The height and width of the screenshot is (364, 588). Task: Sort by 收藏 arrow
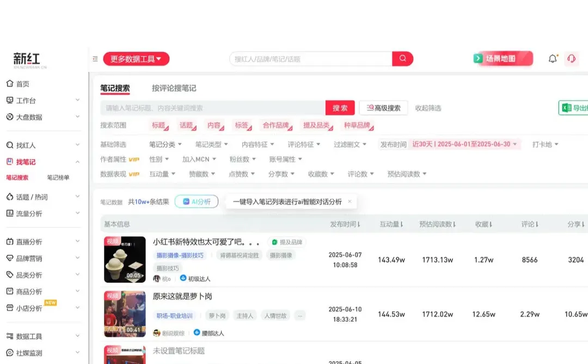point(491,224)
